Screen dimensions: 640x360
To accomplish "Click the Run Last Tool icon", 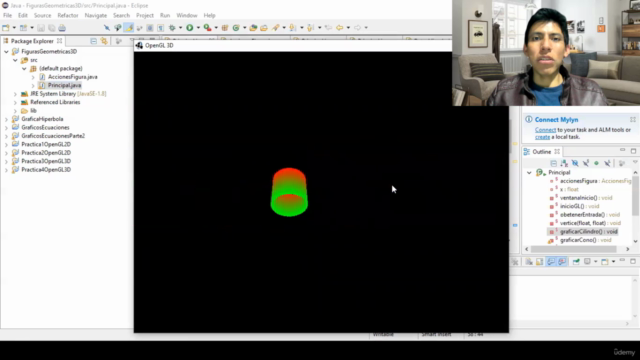I will pos(208,28).
